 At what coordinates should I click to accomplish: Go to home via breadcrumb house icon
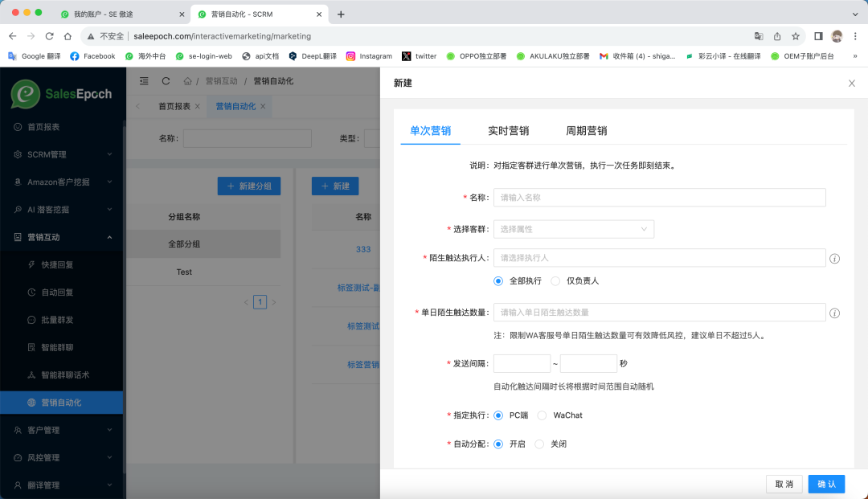(187, 81)
